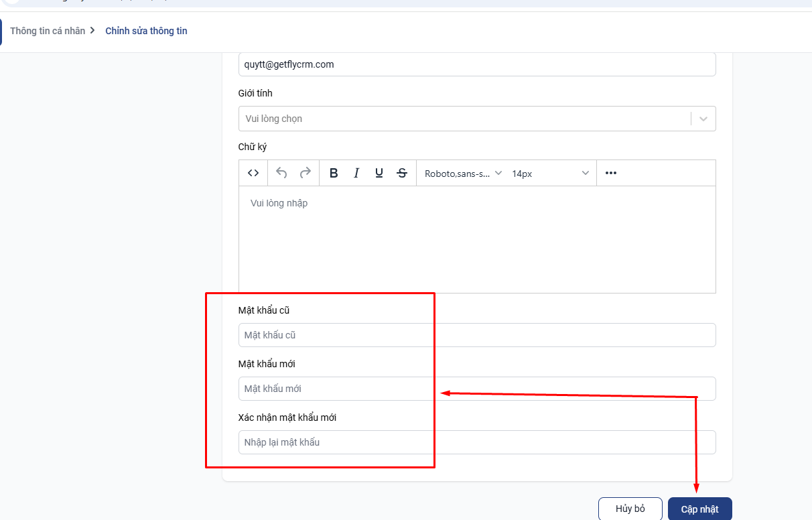
Task: Toggle bold formatting in signature editor
Action: pyautogui.click(x=334, y=173)
